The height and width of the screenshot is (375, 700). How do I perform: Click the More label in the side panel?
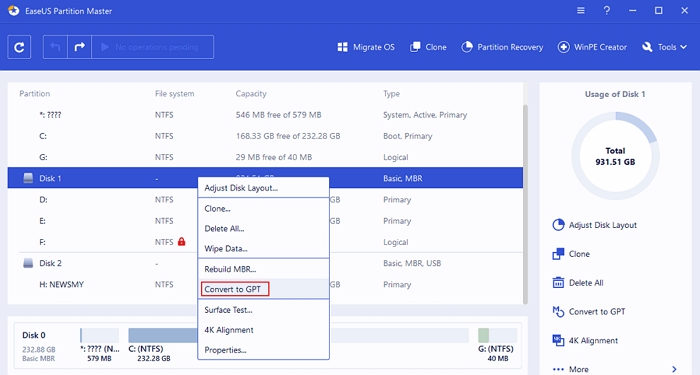tap(579, 369)
